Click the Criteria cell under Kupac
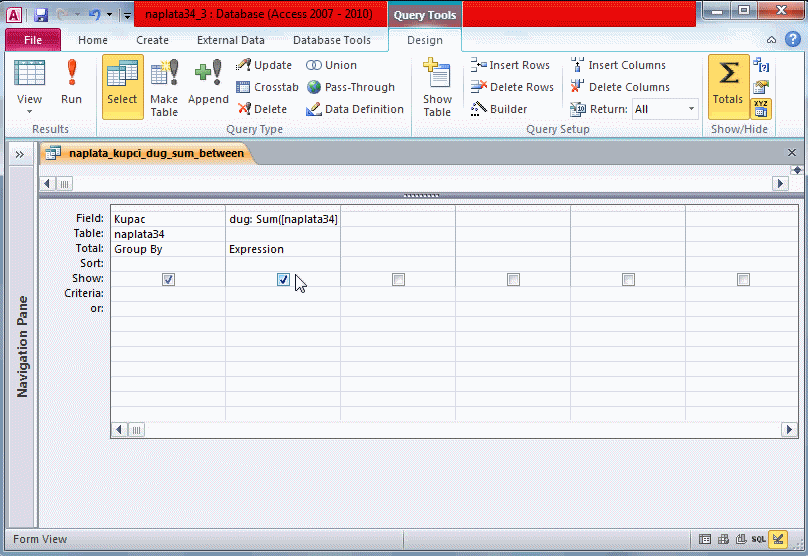This screenshot has width=808, height=556. click(168, 294)
